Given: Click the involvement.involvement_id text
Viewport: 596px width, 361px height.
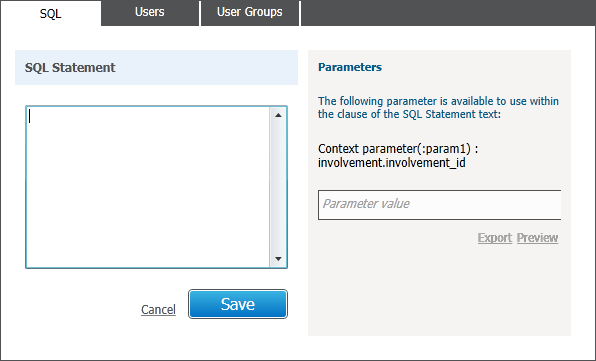Looking at the screenshot, I should pos(392,163).
